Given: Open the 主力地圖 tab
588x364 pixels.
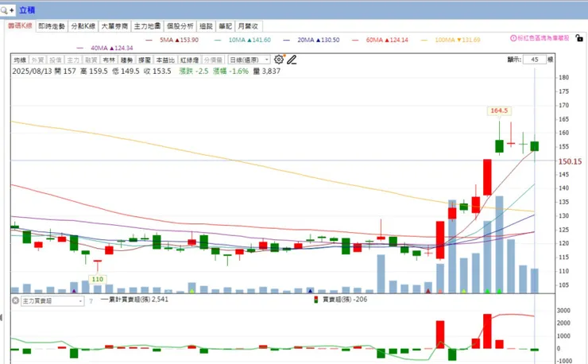Looking at the screenshot, I should pyautogui.click(x=147, y=26).
